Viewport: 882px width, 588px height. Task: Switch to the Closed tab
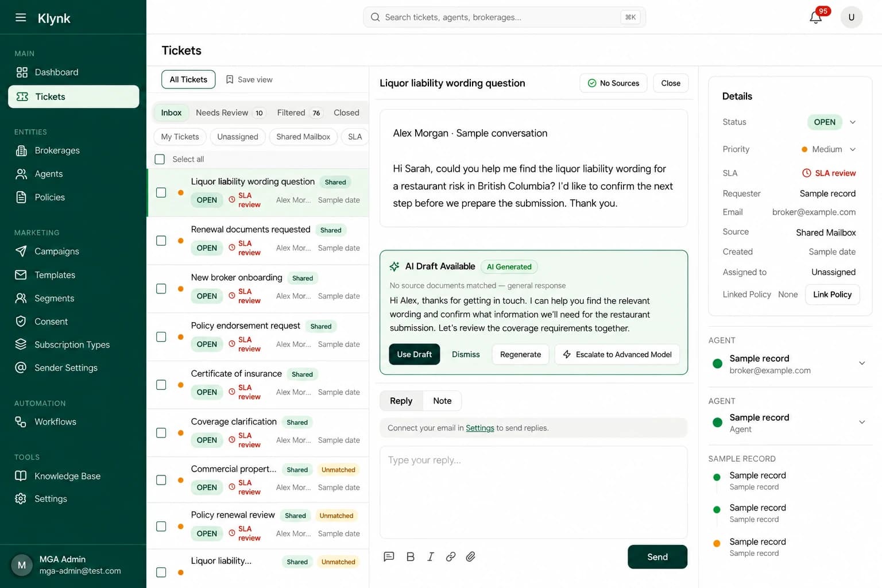click(346, 113)
